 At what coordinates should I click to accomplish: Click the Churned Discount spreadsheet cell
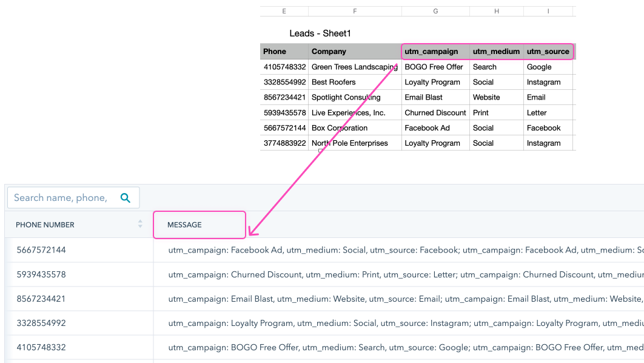435,113
